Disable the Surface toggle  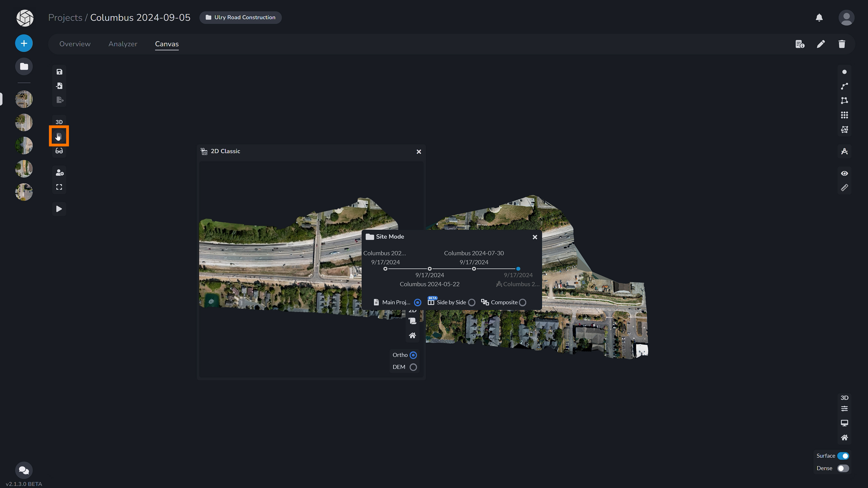pyautogui.click(x=843, y=456)
